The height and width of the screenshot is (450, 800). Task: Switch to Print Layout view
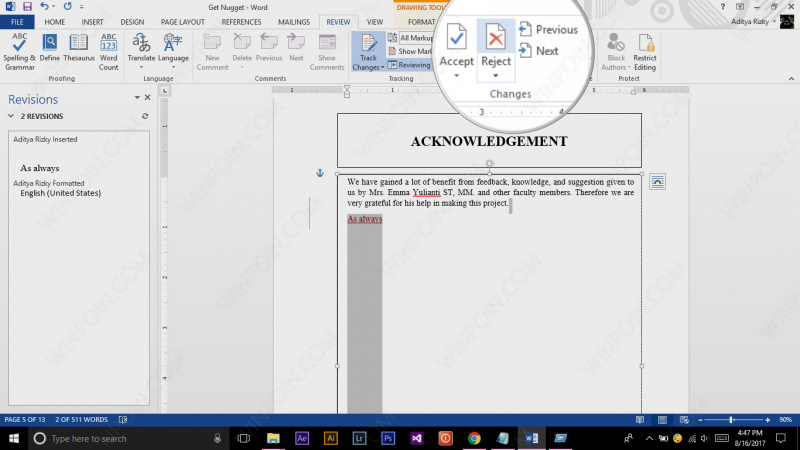point(662,419)
